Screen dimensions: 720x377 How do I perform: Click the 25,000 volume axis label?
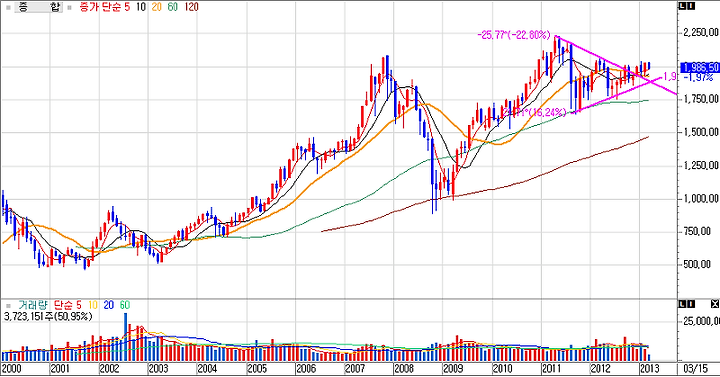(701, 321)
